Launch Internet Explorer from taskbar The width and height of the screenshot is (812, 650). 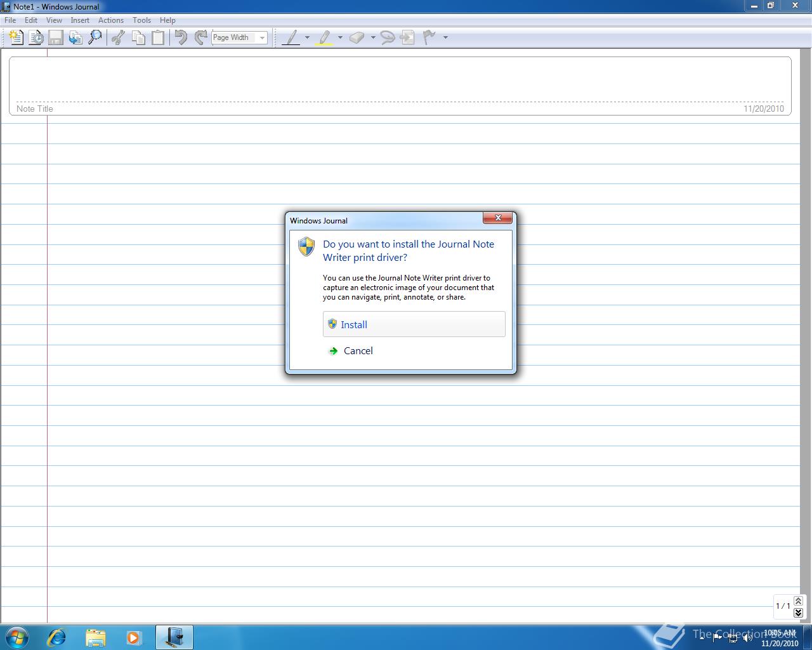(57, 637)
